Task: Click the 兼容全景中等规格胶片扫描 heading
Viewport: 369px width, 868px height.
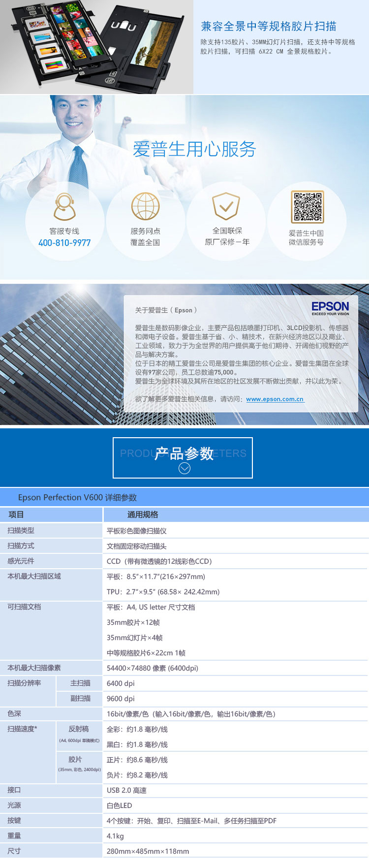Action: [269, 27]
